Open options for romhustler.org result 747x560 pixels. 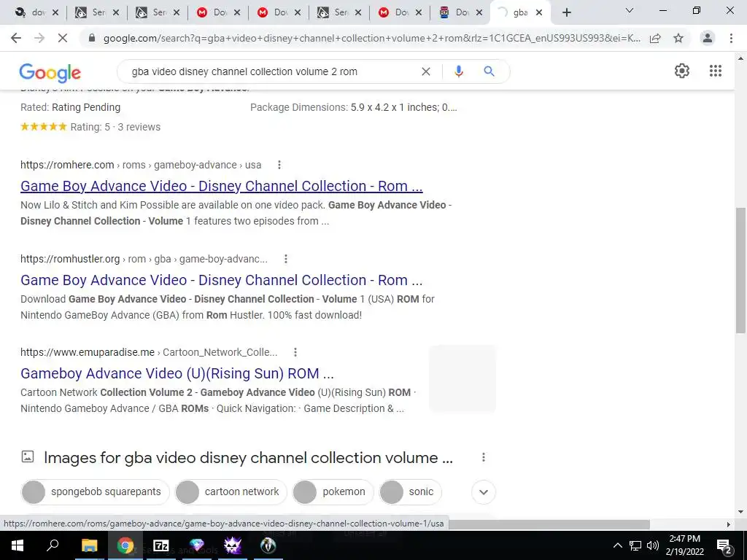(286, 259)
